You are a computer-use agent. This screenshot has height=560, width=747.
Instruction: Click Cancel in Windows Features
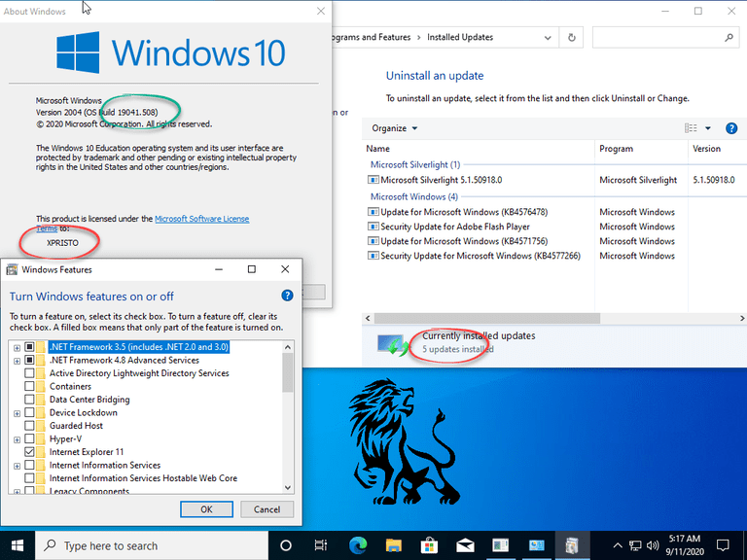coord(267,509)
